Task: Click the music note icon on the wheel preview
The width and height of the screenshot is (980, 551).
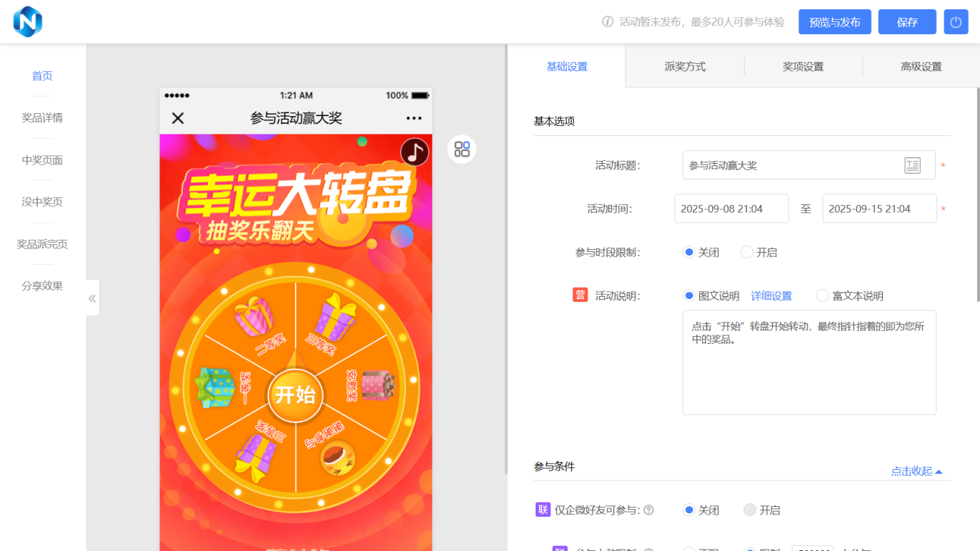Action: [x=415, y=152]
